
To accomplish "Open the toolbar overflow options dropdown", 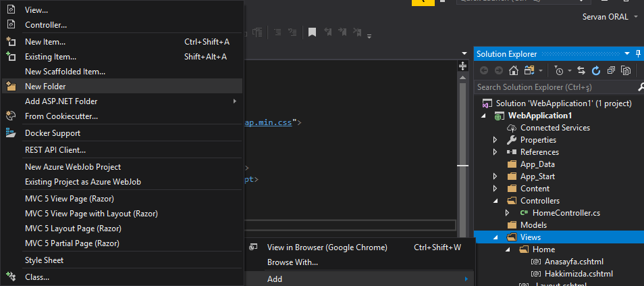I will (x=369, y=37).
